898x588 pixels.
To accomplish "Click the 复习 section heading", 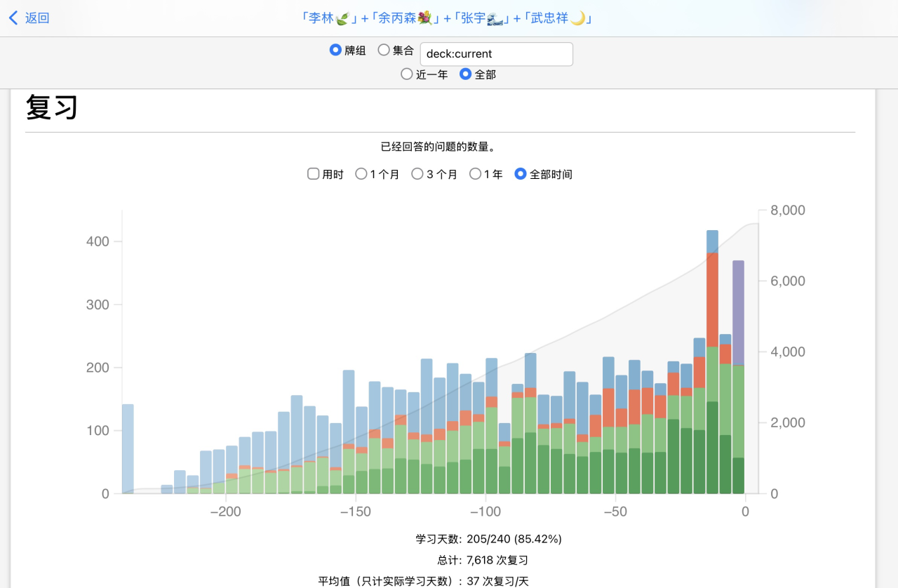I will pos(51,108).
